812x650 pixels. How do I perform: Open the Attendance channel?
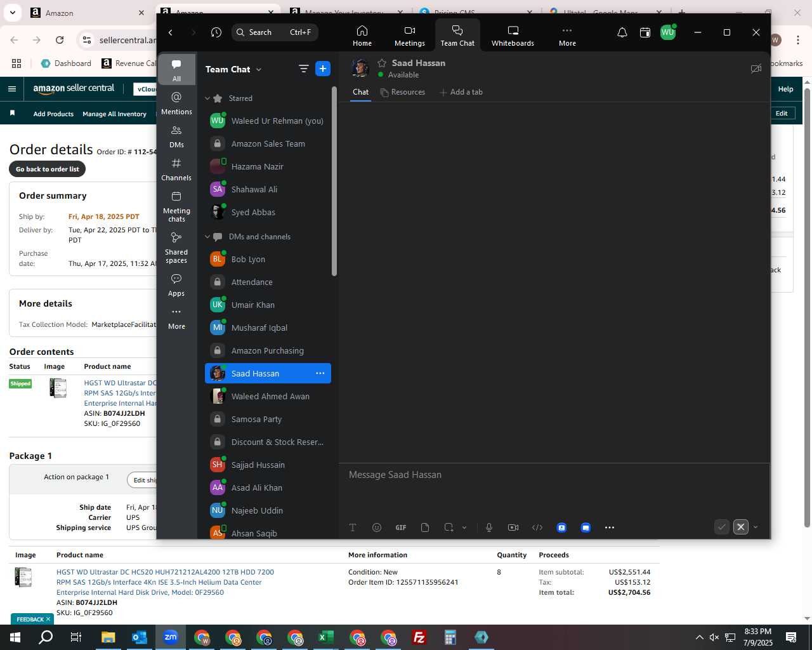pyautogui.click(x=268, y=282)
